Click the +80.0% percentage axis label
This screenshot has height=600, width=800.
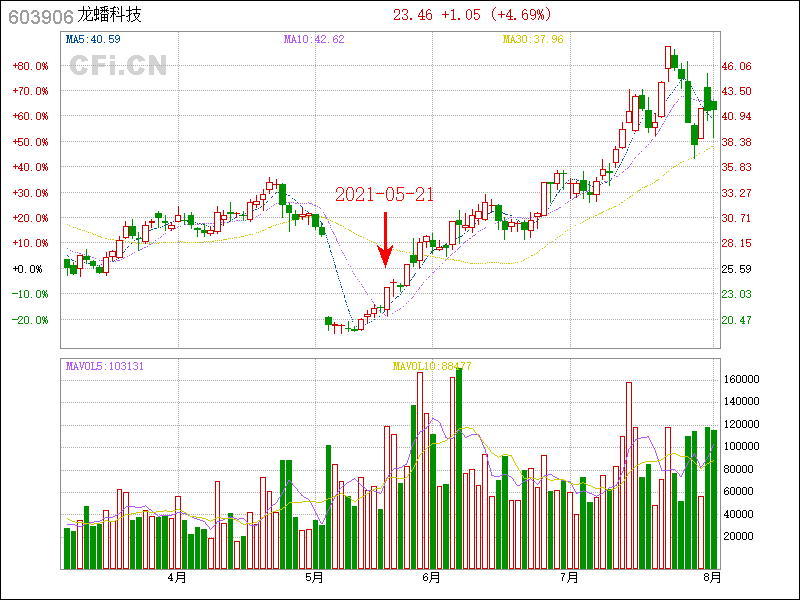[30, 66]
